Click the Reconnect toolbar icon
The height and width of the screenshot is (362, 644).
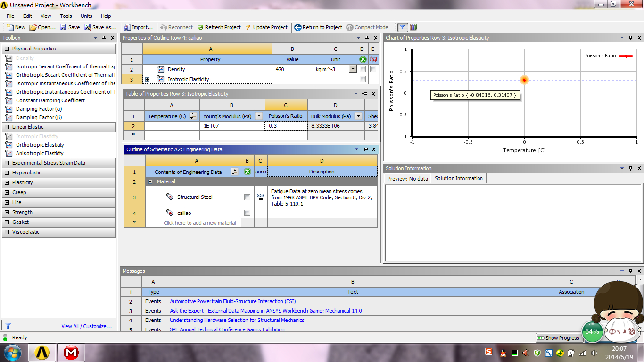tap(164, 27)
